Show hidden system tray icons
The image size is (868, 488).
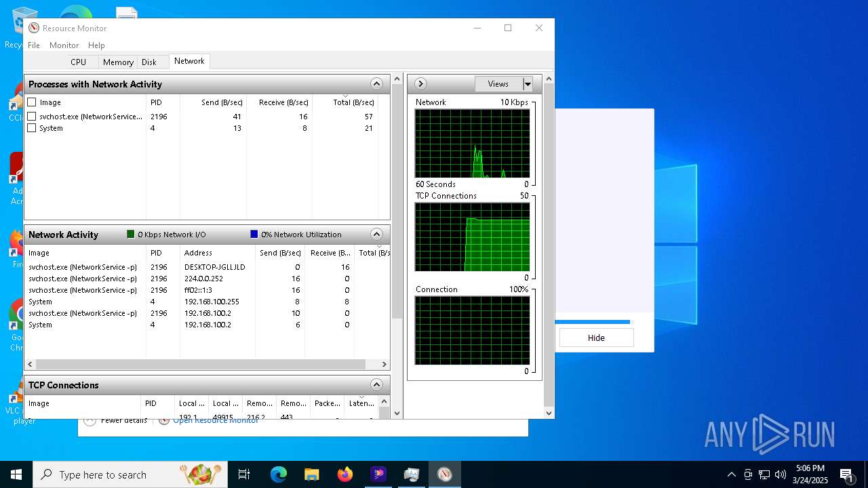tap(731, 474)
